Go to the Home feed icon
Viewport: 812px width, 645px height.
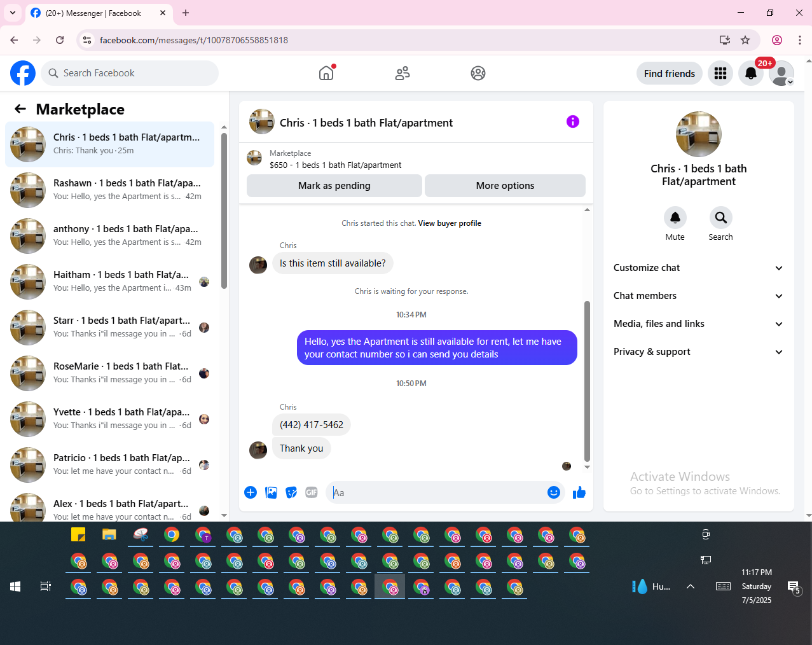pyautogui.click(x=326, y=73)
